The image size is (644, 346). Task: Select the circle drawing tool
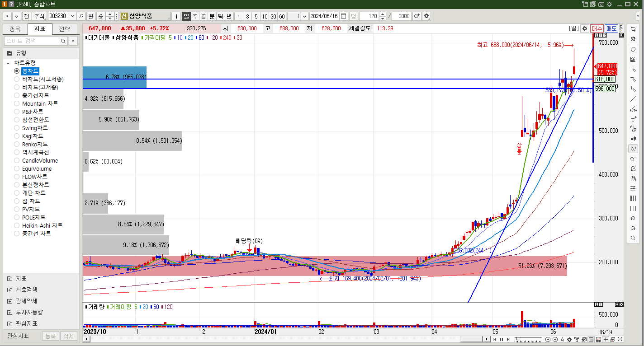(x=633, y=49)
